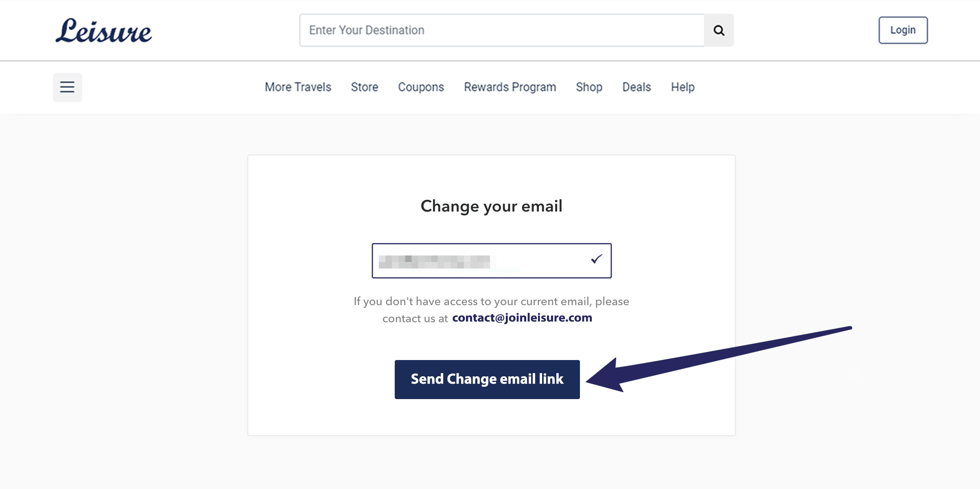Select Coupons in the navigation bar

click(x=421, y=87)
